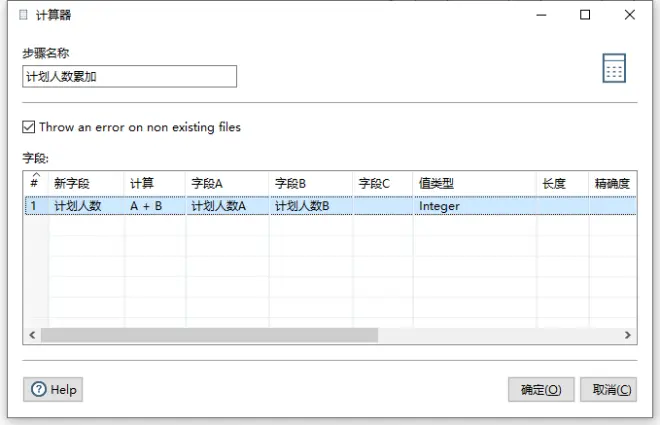Click the horizontal scrollbar right arrow
Screen dimensions: 660x425
pos(628,335)
